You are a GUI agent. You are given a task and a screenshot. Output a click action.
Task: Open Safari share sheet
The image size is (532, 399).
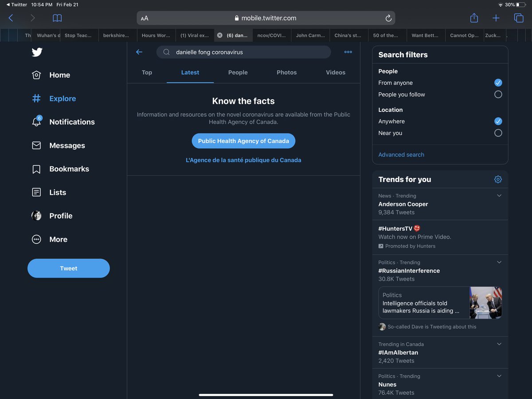474,18
